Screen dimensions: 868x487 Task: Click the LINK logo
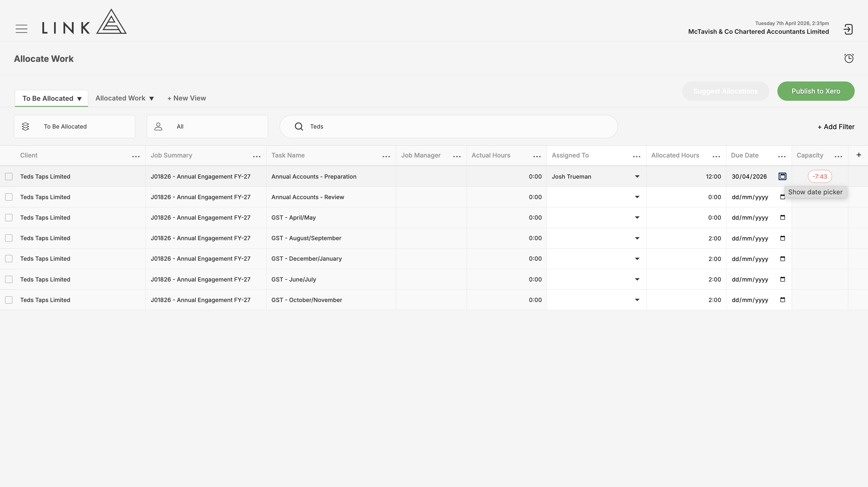click(84, 21)
